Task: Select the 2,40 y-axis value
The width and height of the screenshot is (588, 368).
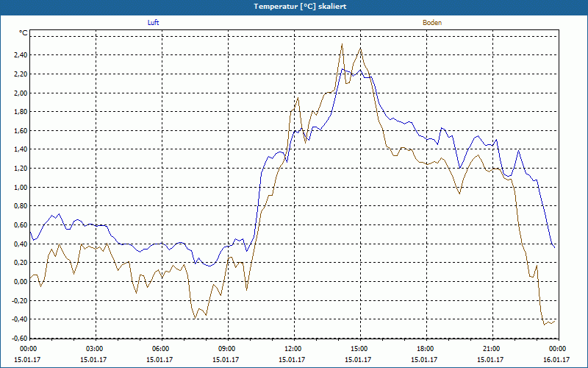Action: (x=21, y=55)
